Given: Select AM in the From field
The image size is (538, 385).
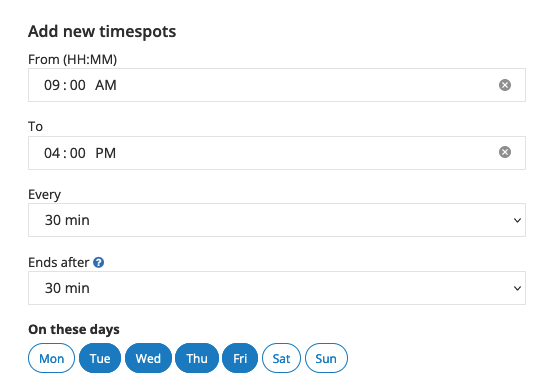Looking at the screenshot, I should pos(106,85).
